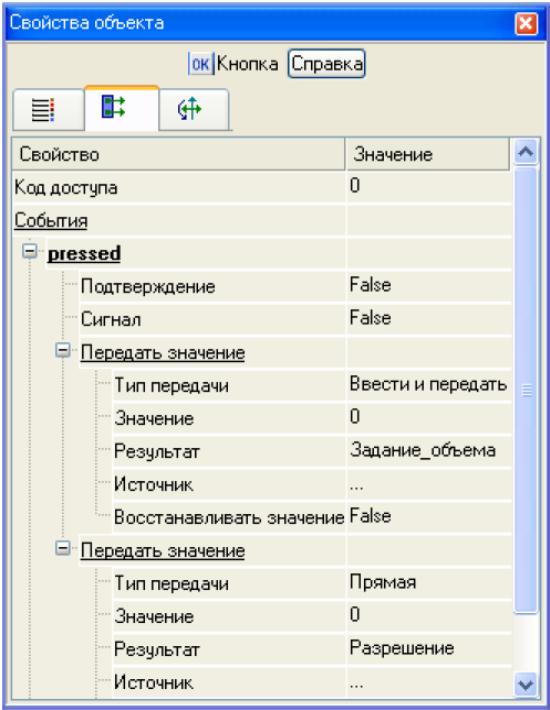Click the Код доступа value 0
Viewport: 550px width, 710px height.
click(x=355, y=186)
